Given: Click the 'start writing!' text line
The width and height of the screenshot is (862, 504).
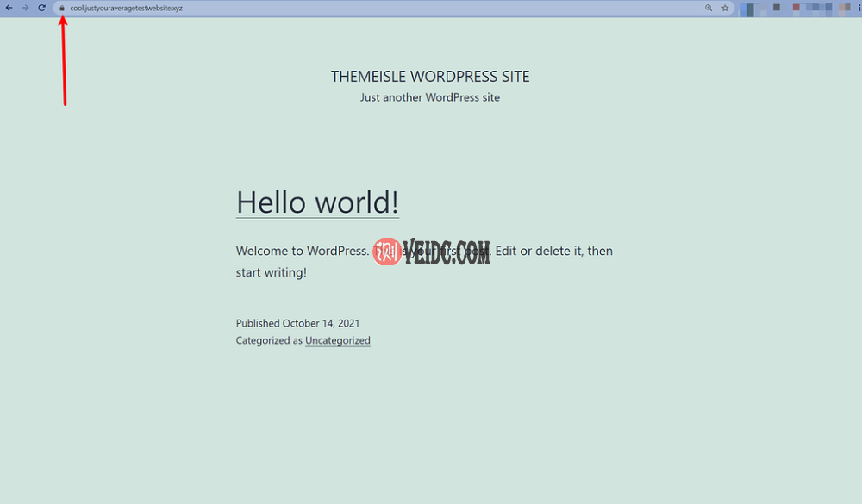Looking at the screenshot, I should (271, 272).
